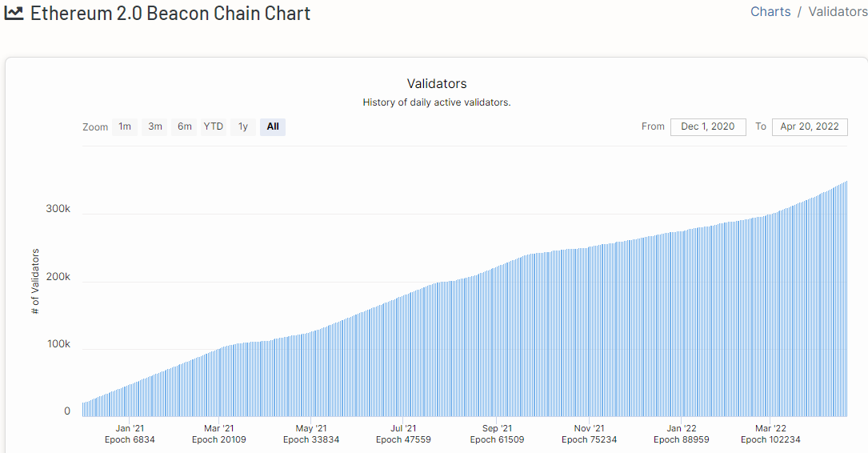The width and height of the screenshot is (868, 453).
Task: Select the All zoom option
Action: [x=273, y=126]
